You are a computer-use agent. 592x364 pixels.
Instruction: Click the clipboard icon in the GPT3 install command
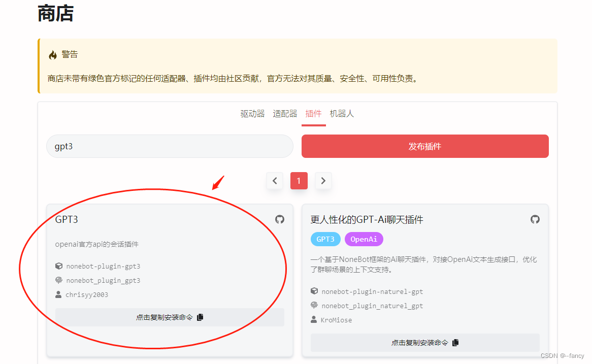point(200,317)
